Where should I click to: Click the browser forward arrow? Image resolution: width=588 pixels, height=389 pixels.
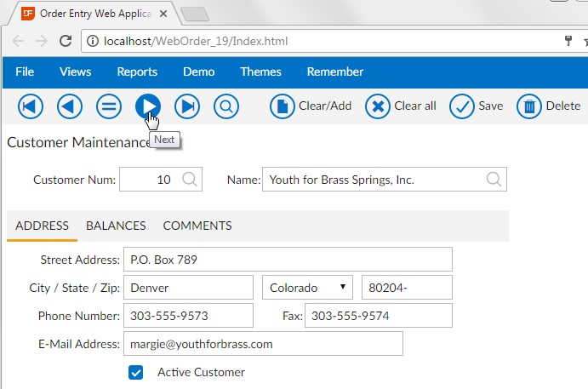click(42, 41)
